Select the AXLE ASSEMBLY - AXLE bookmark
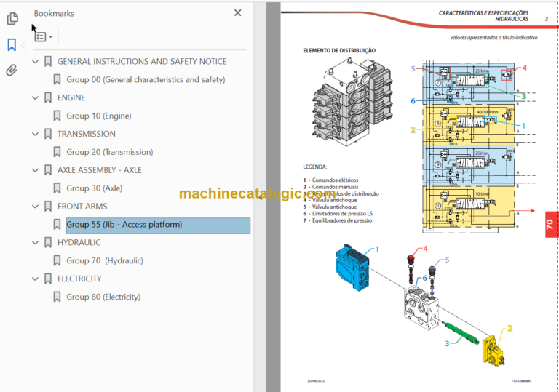The width and height of the screenshot is (559, 392). (x=100, y=170)
